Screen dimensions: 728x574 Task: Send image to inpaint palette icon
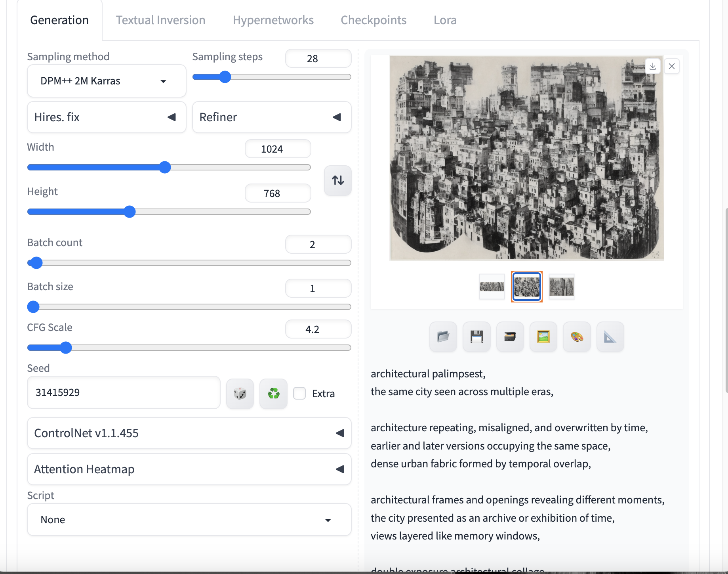577,337
